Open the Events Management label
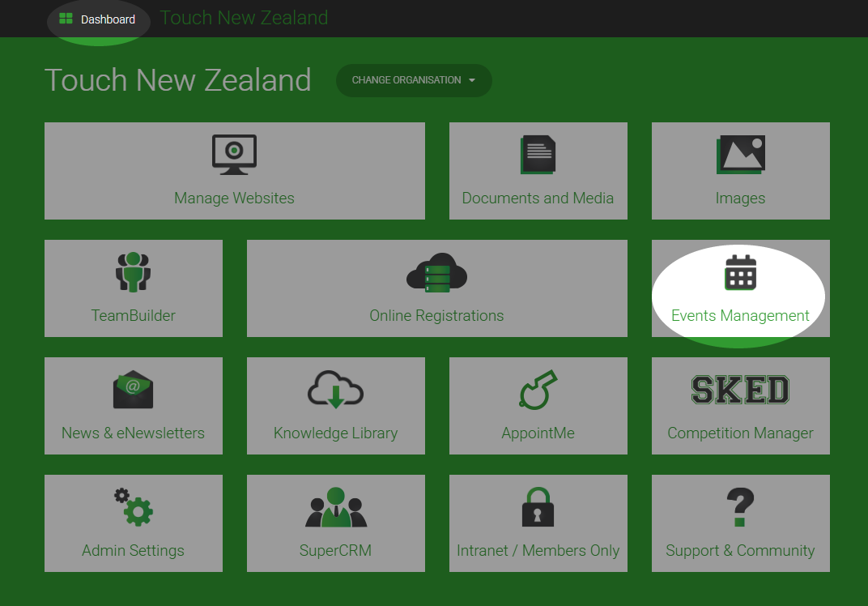 click(x=741, y=315)
